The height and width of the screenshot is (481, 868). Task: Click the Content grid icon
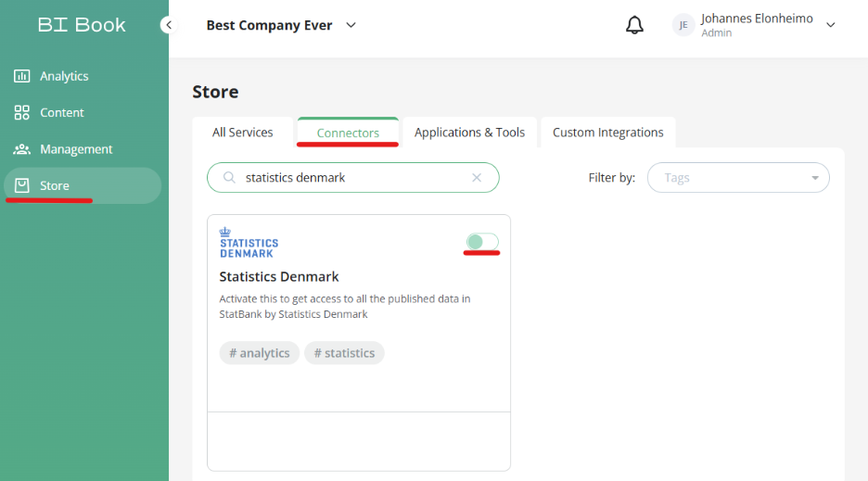pyautogui.click(x=21, y=112)
